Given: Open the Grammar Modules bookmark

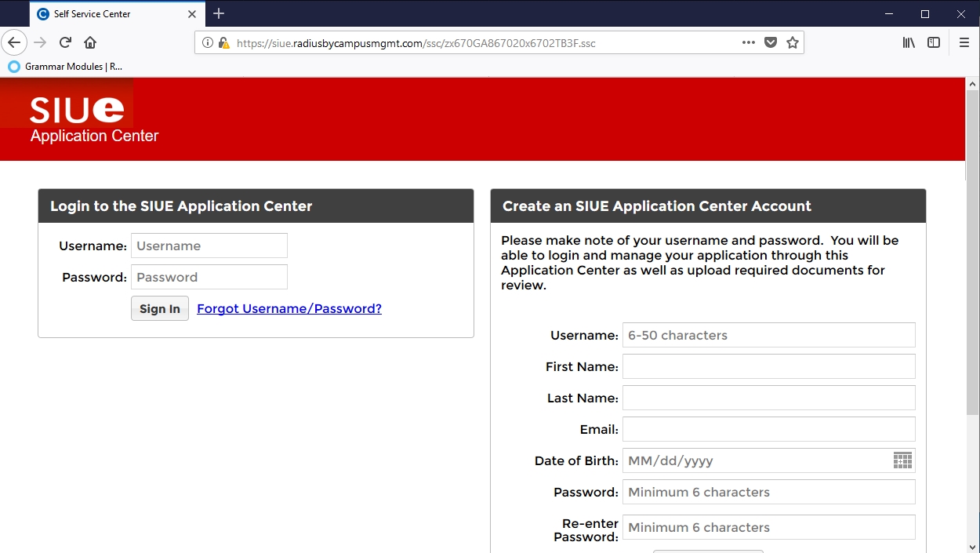Looking at the screenshot, I should tap(66, 67).
